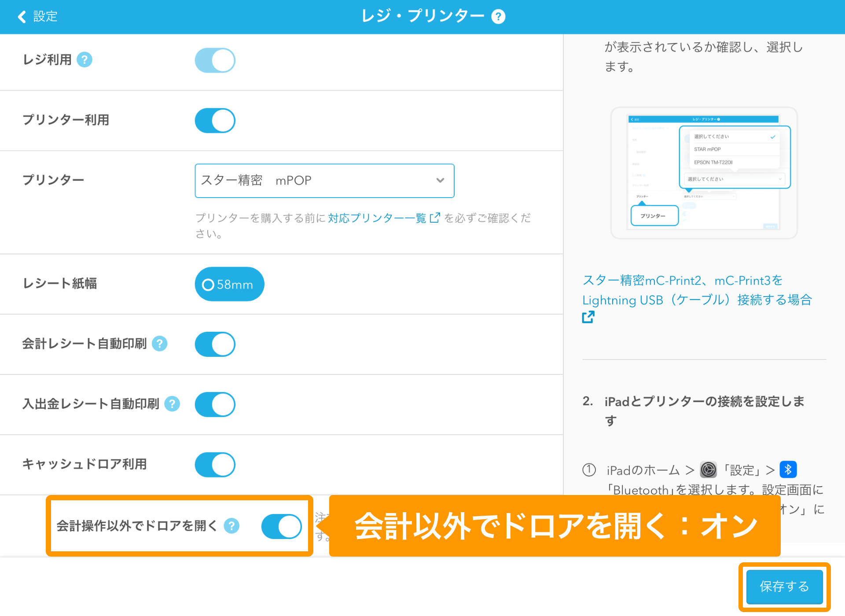The width and height of the screenshot is (845, 616).
Task: Go back to 設定 with the chevron
Action: coord(22,17)
